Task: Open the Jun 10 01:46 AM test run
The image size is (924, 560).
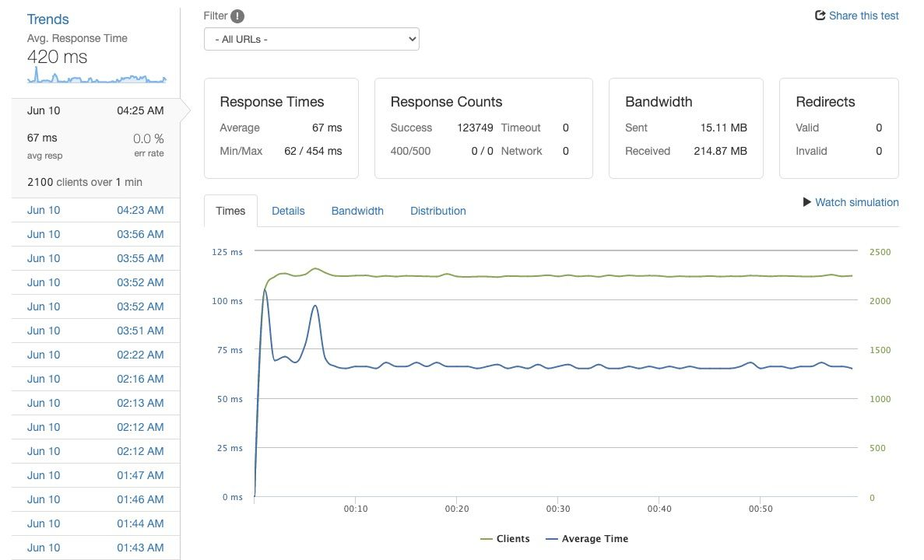Action: tap(96, 500)
